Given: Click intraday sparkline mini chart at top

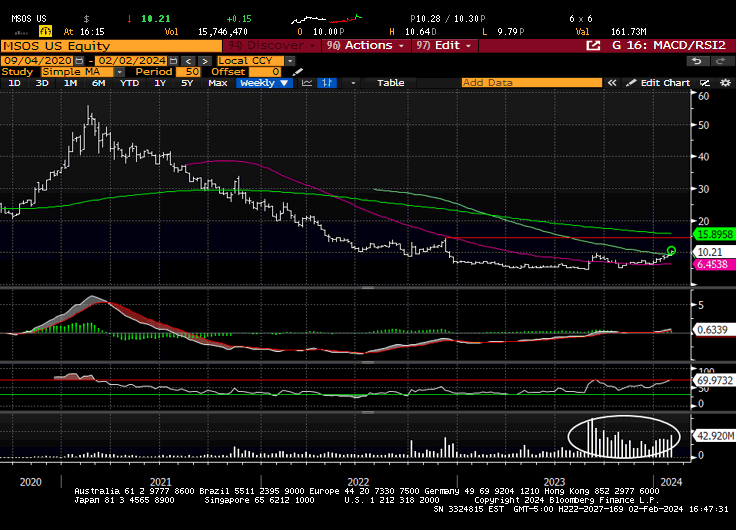Looking at the screenshot, I should [327, 19].
